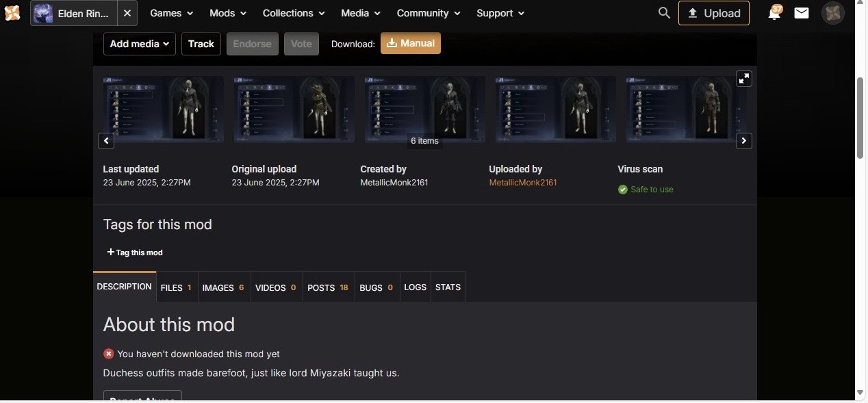Screen dimensions: 868x403
Task: Click Tag this mod
Action: click(135, 252)
